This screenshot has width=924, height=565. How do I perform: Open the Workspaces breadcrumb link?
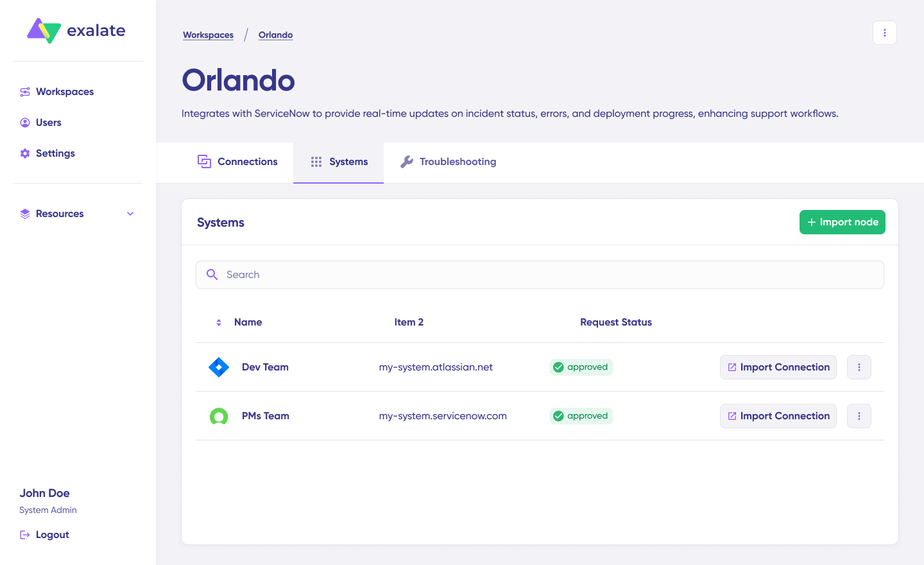pyautogui.click(x=208, y=35)
